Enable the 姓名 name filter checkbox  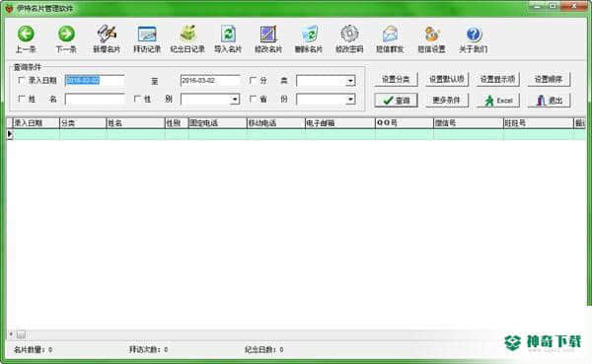tap(21, 99)
